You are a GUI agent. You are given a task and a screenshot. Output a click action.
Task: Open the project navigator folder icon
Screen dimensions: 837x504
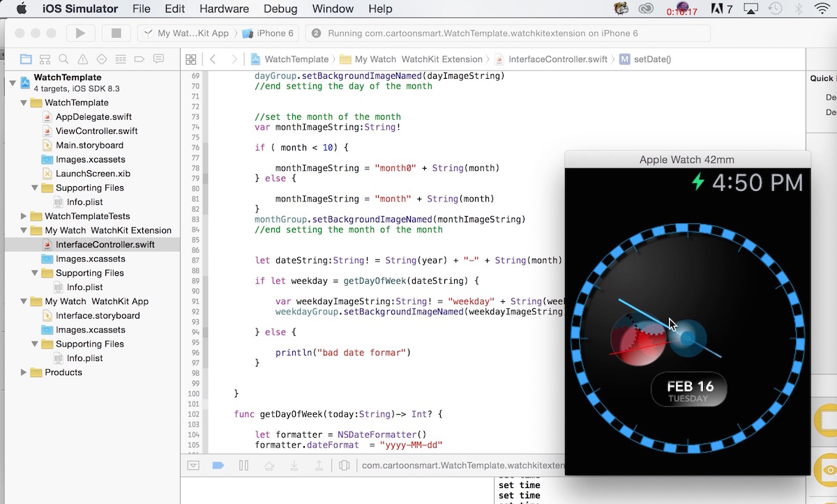(x=26, y=59)
